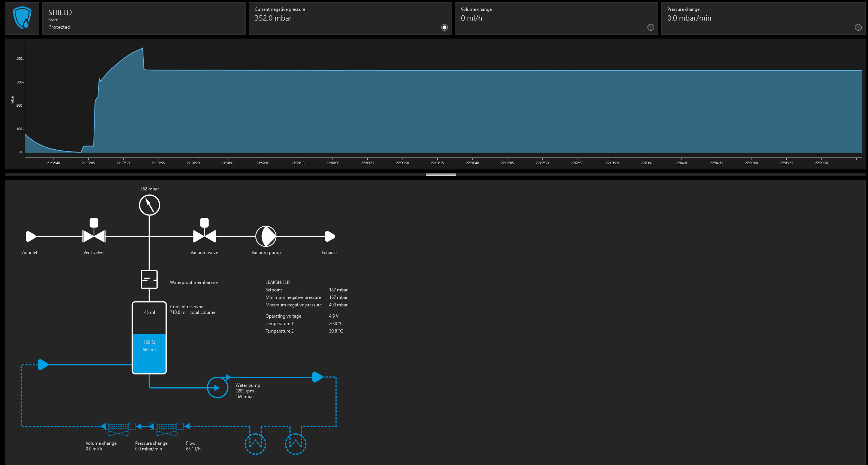
Task: Click the Vacuum pump icon
Action: pos(266,236)
